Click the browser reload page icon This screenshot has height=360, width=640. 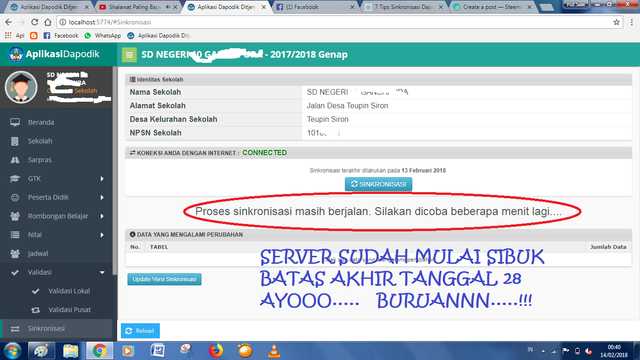coord(35,22)
